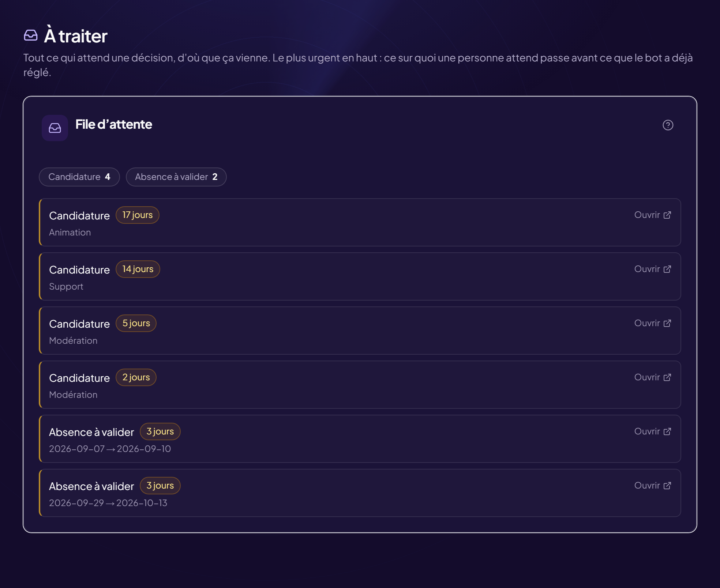Open absence 2026-09-07 to 2026-09-10

(x=653, y=431)
